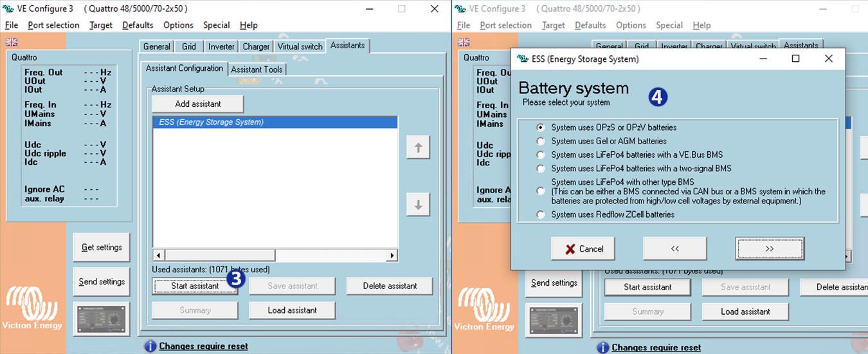Open Assistants tab in left window
This screenshot has width=868, height=354.
pos(348,45)
